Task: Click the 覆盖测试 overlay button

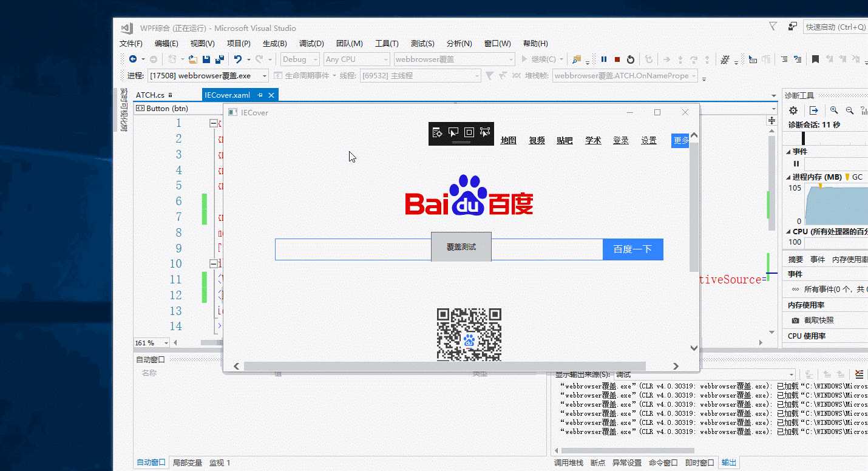Action: 461,247
